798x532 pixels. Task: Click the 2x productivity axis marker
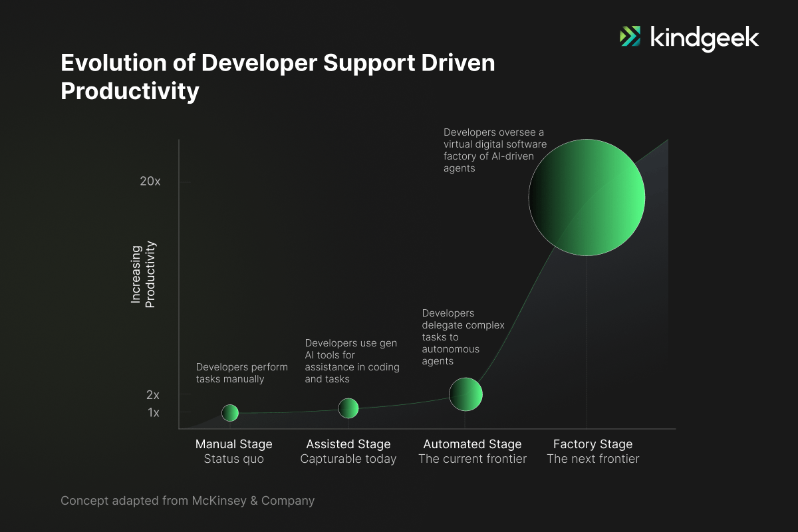point(153,395)
